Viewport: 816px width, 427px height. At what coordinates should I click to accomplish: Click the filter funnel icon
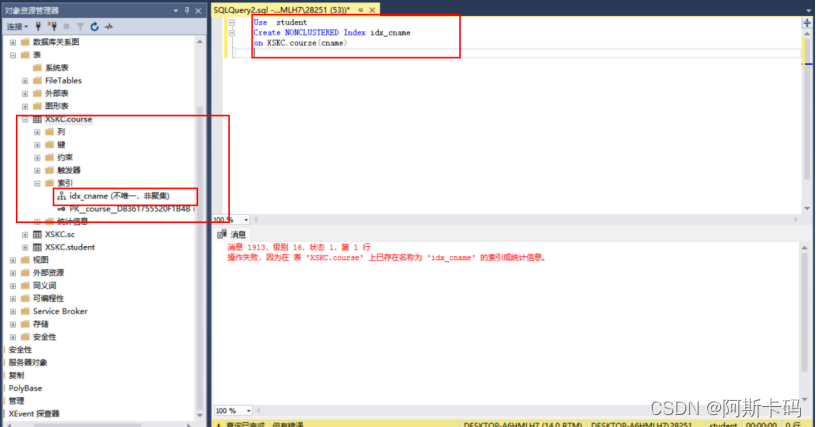80,27
